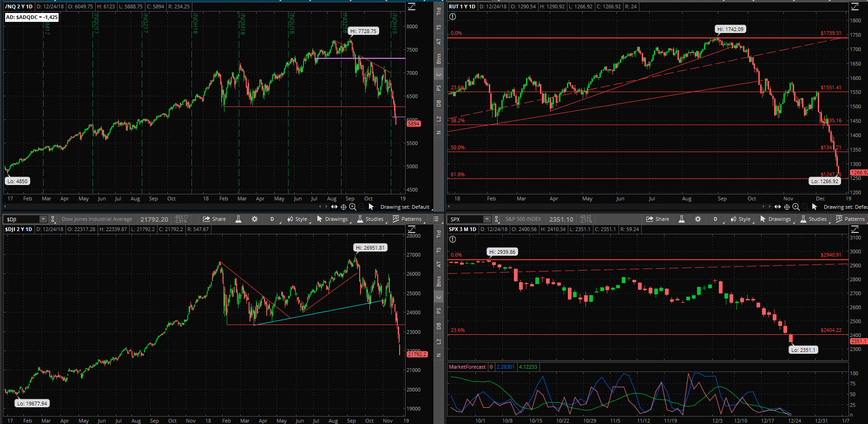
Task: Click the $DJI 2 Y 1D chart title
Action: tap(19, 229)
